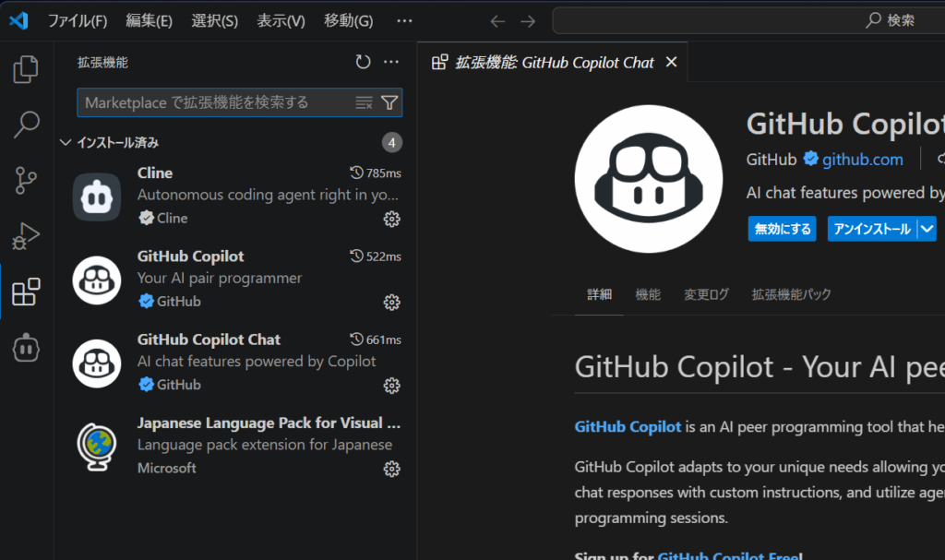Go forward with the right arrow
Viewport: 945px width, 560px height.
[528, 21]
